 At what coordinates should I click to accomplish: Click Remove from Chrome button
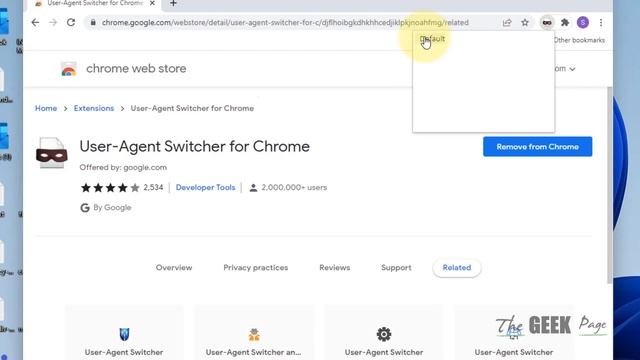point(538,147)
